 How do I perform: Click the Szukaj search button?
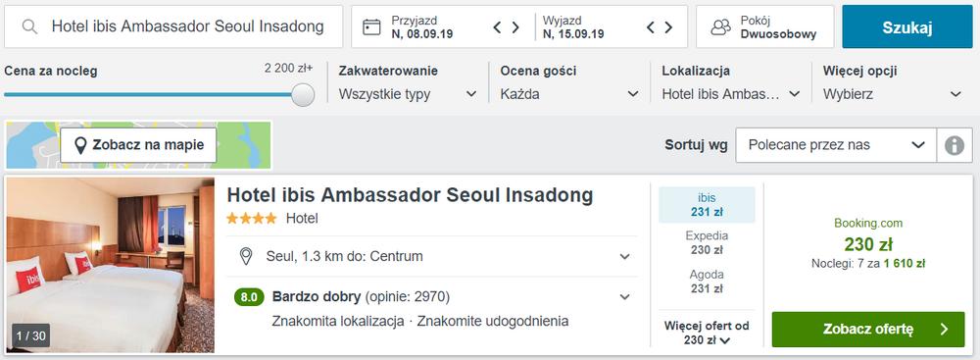click(x=906, y=26)
